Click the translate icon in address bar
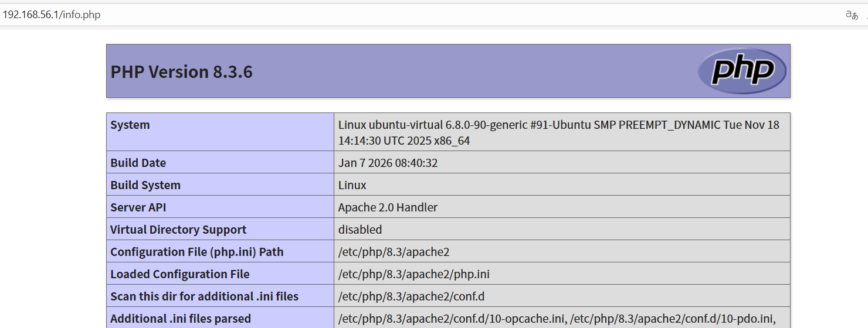This screenshot has width=868, height=328. point(852,15)
